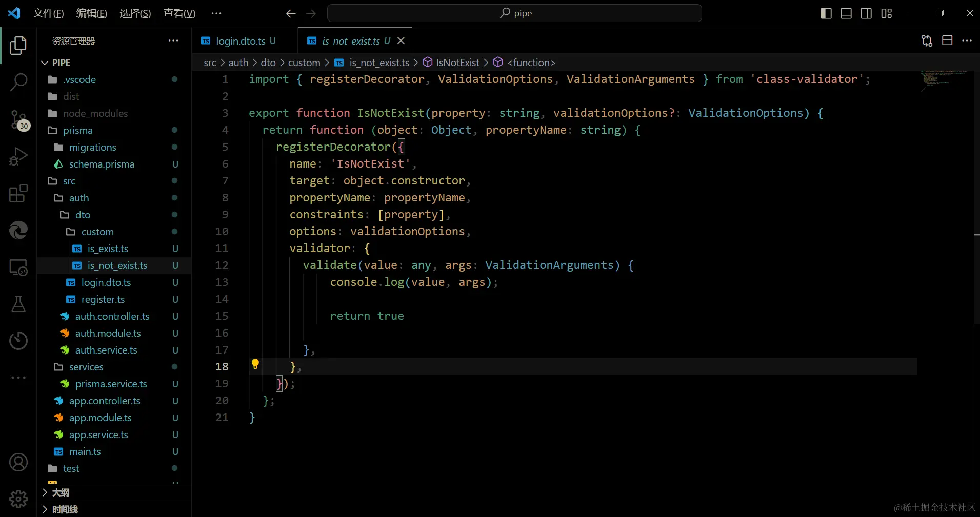Viewport: 980px width, 517px height.
Task: Open the Remote Explorer icon
Action: pos(18,267)
